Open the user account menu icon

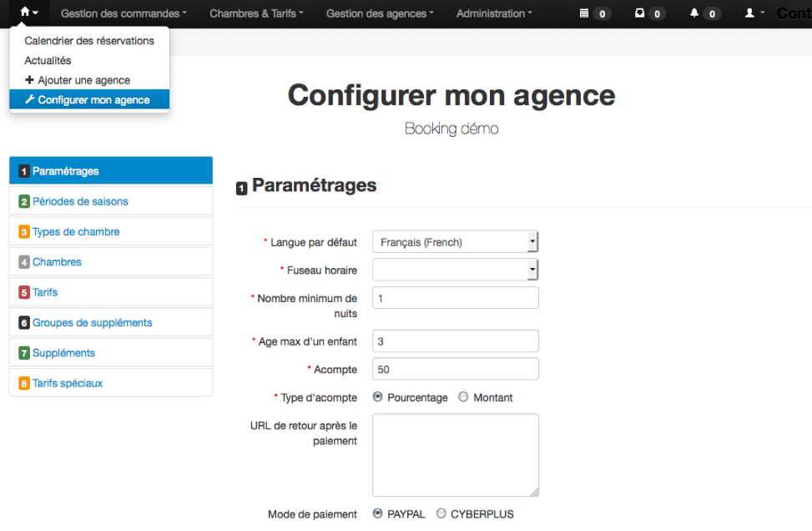(x=749, y=13)
